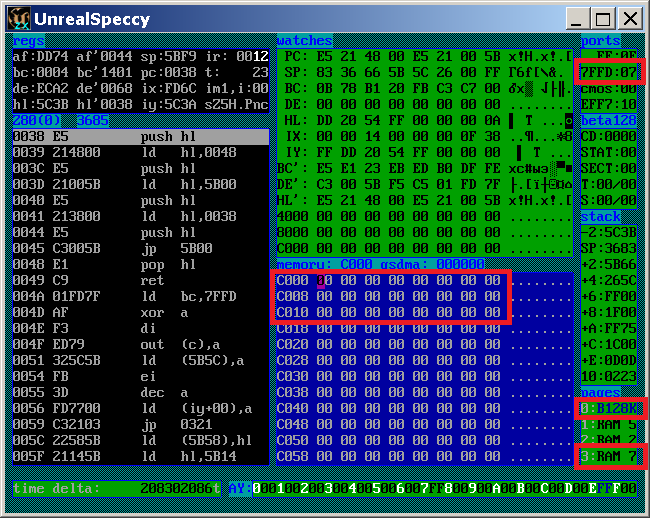Viewport: 650px width, 518px height.
Task: Click memory dump row C030
Action: [x=425, y=376]
